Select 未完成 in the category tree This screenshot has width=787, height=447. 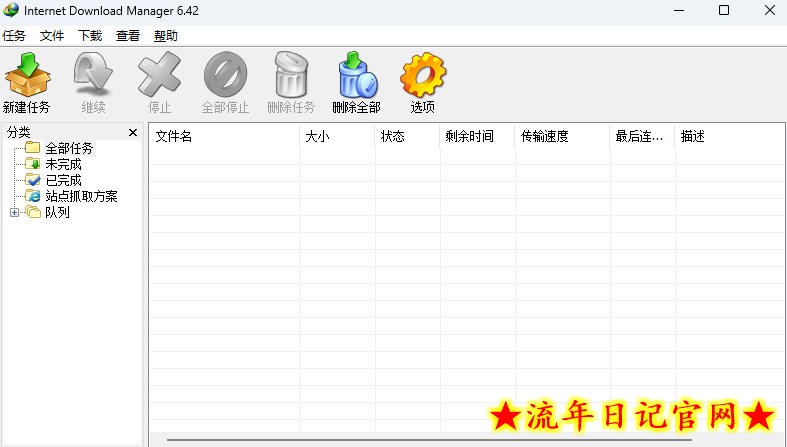(x=63, y=164)
